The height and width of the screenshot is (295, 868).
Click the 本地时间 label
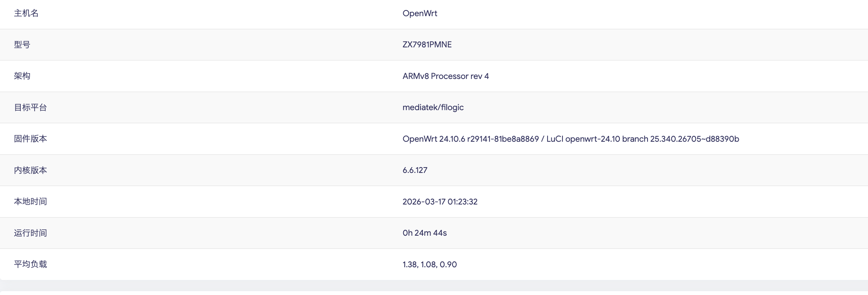tap(30, 202)
